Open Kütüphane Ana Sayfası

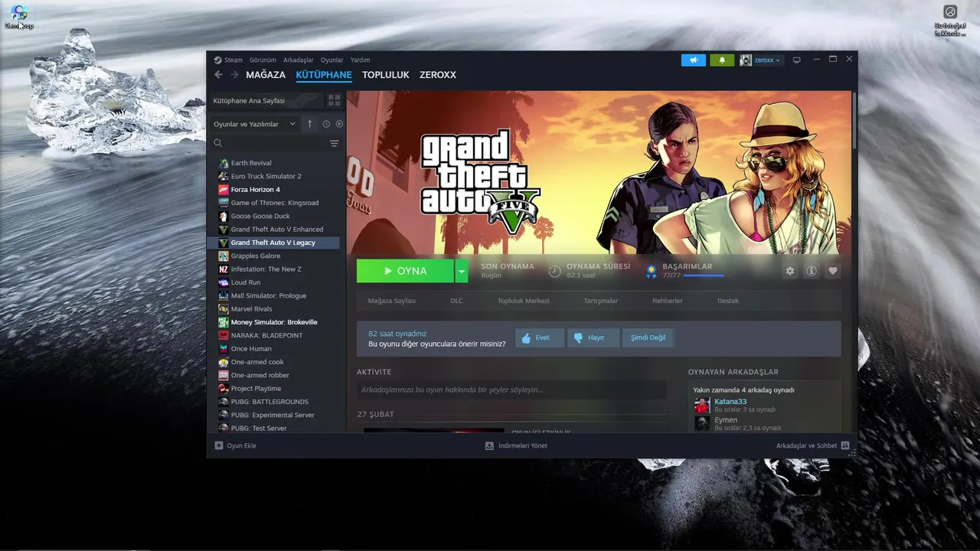point(266,100)
